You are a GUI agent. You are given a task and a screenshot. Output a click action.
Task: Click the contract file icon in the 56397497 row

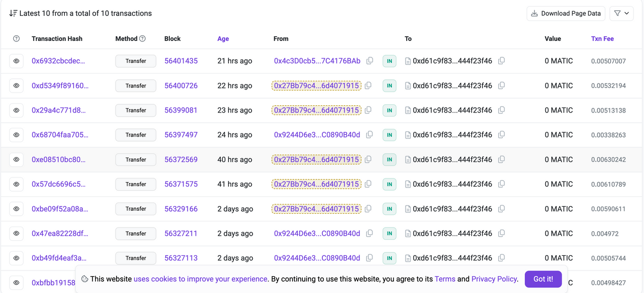[x=408, y=135]
